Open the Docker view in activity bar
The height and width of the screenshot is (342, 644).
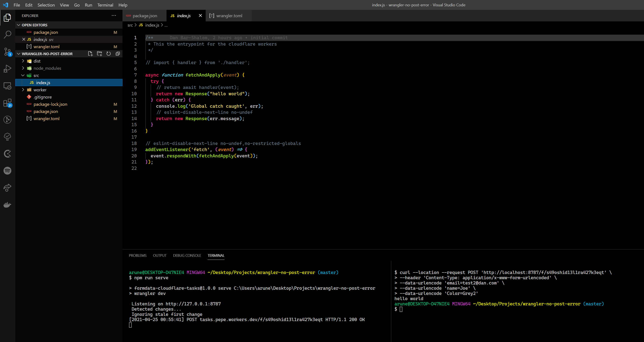pyautogui.click(x=7, y=205)
